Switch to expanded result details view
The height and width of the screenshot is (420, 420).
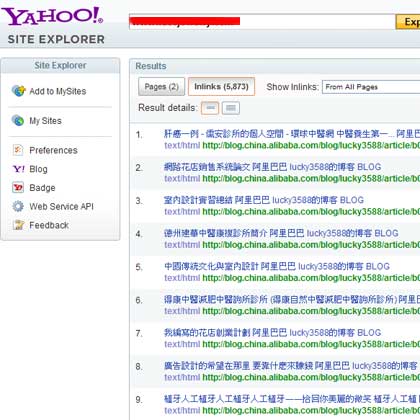coord(231,108)
